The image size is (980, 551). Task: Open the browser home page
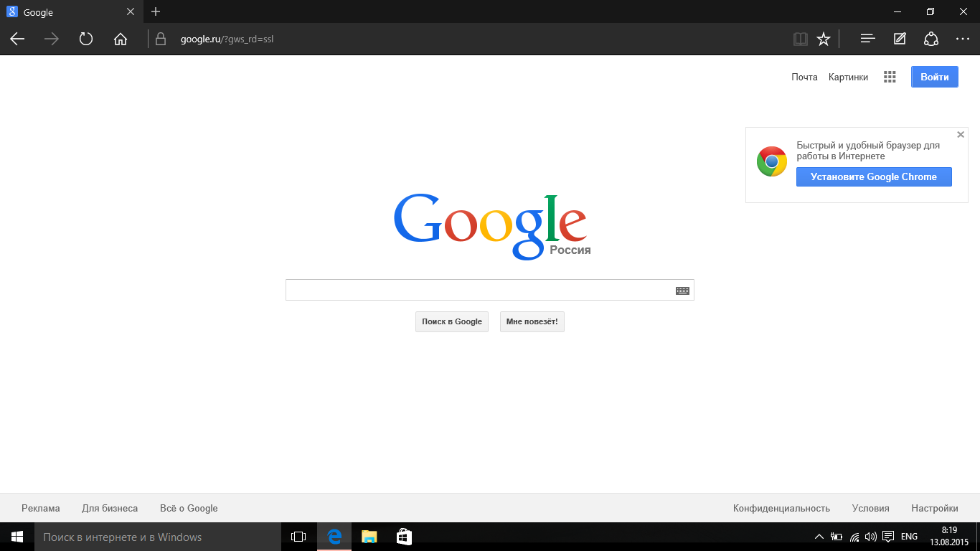click(121, 39)
